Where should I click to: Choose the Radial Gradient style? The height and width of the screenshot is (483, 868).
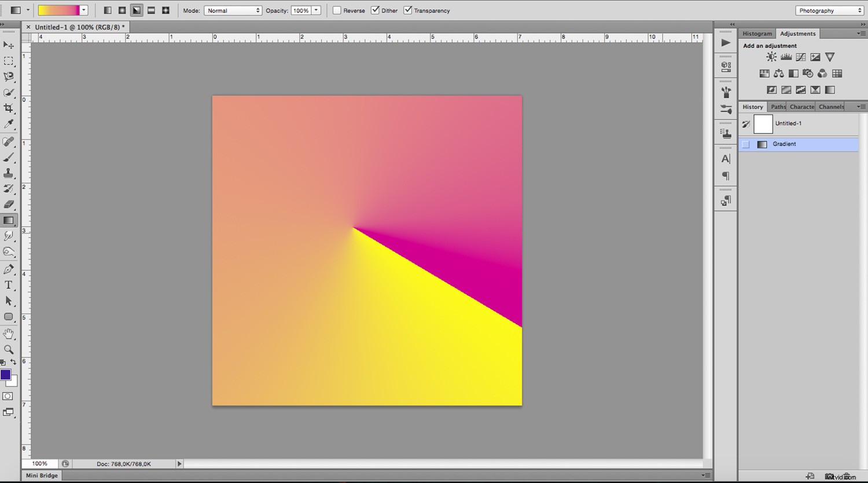pyautogui.click(x=122, y=10)
